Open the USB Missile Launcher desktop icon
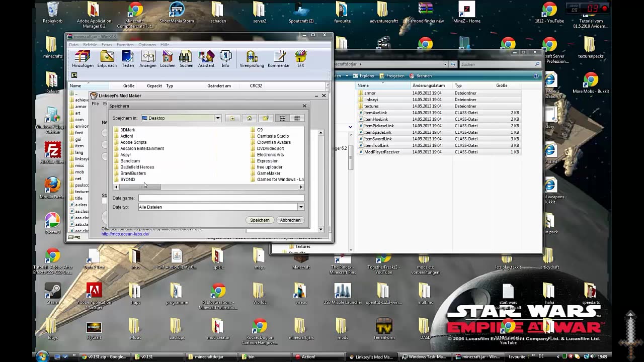 pos(343,294)
